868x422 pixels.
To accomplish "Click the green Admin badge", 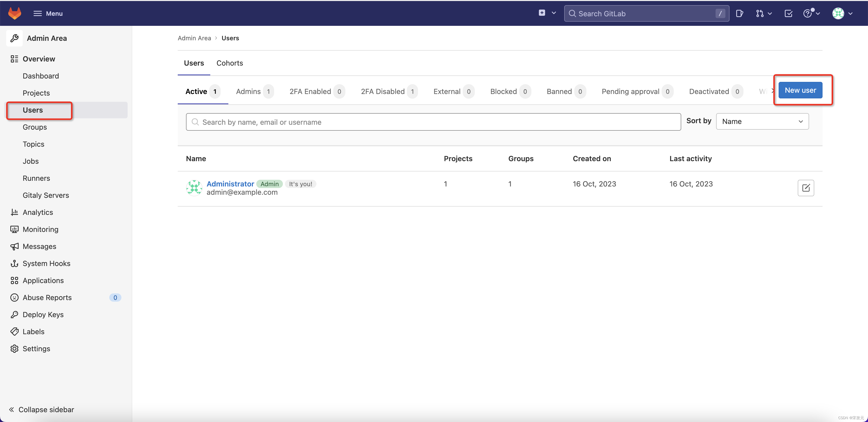I will [x=269, y=184].
